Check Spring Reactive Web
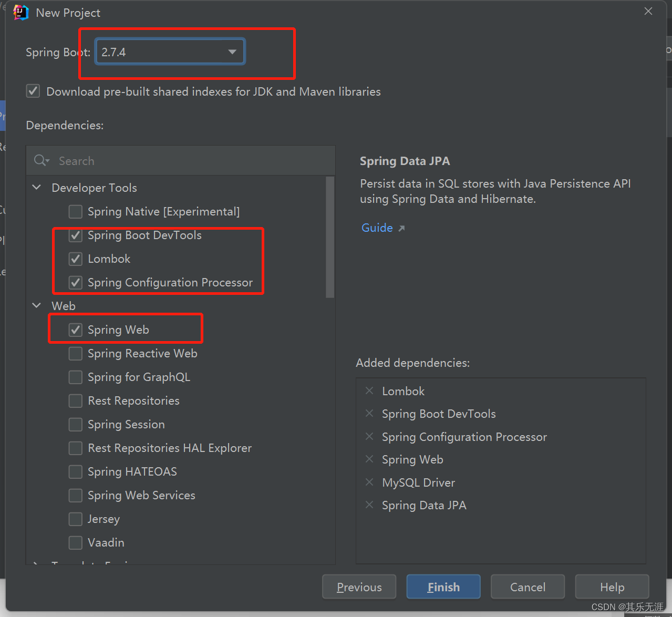 pyautogui.click(x=76, y=353)
